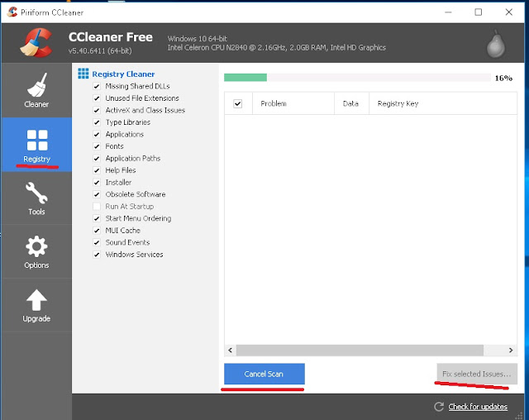Click the Registry Key column header
Screen dimensions: 529x420
[x=443, y=103]
